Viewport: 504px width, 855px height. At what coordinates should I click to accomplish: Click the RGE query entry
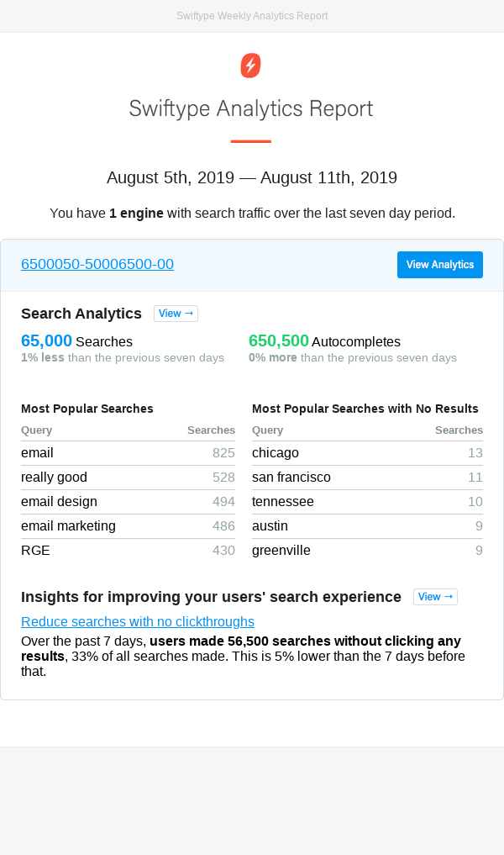(x=34, y=550)
